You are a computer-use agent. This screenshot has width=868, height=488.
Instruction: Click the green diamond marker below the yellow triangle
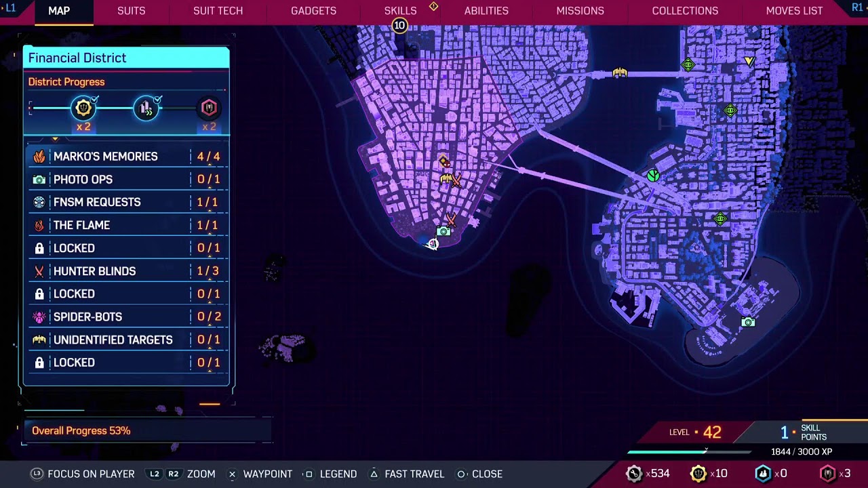[730, 110]
